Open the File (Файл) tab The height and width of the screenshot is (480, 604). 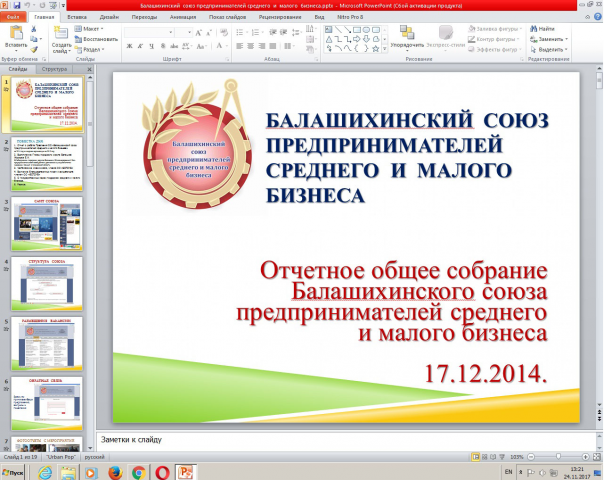point(13,17)
